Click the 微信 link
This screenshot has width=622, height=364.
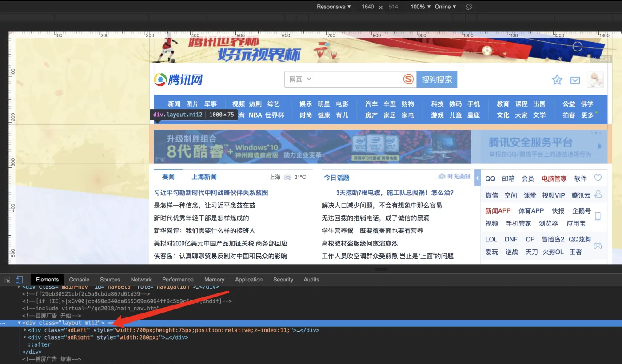pyautogui.click(x=492, y=195)
